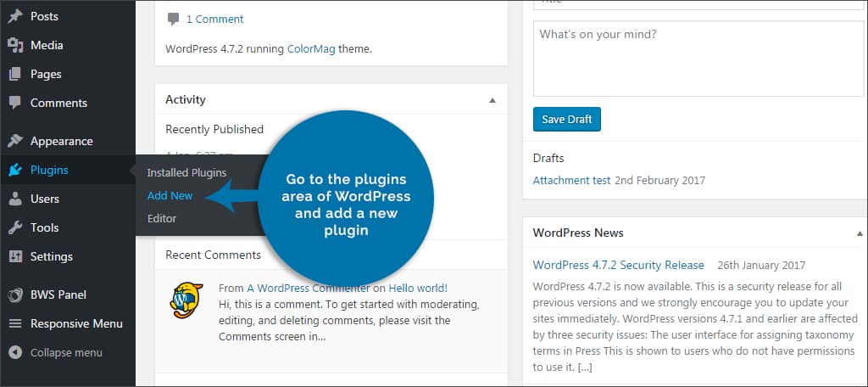Open the plugin Editor submenu item
The width and height of the screenshot is (868, 387).
point(161,218)
